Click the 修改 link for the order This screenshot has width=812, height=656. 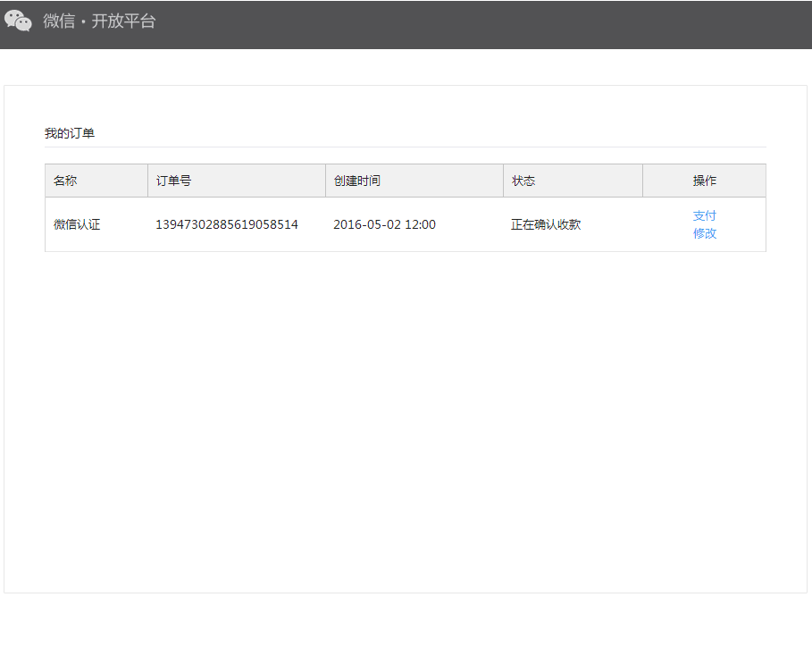click(704, 233)
